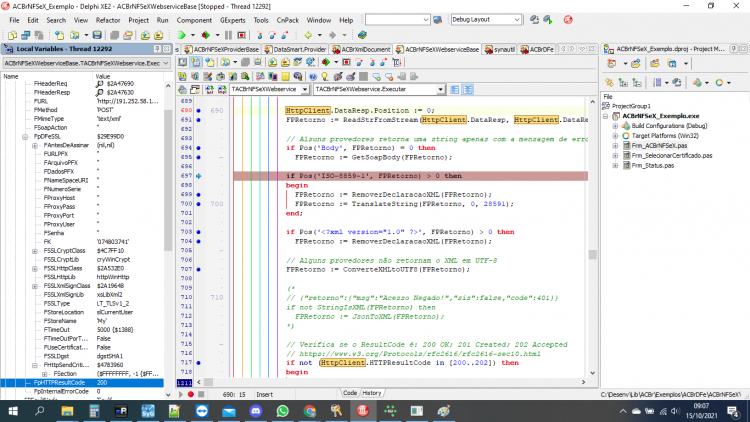This screenshot has height=422, width=750.
Task: Expand Build Configurations (Debug) node
Action: (x=615, y=126)
